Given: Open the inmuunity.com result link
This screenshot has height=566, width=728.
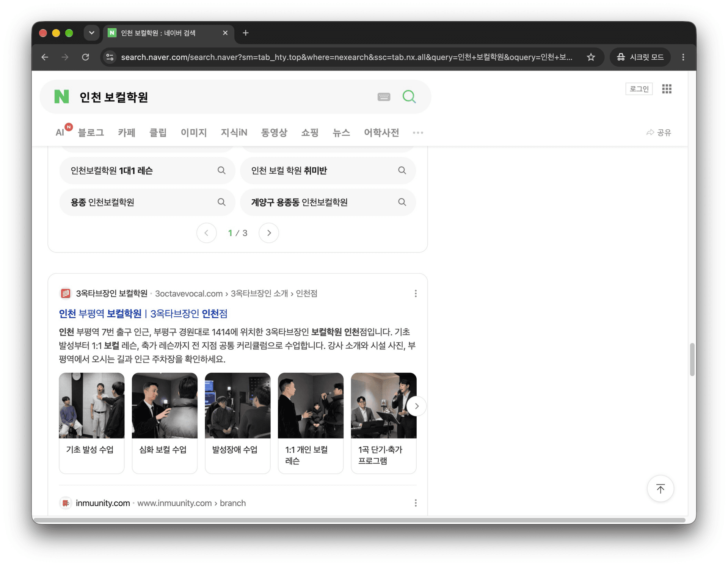Looking at the screenshot, I should click(103, 503).
